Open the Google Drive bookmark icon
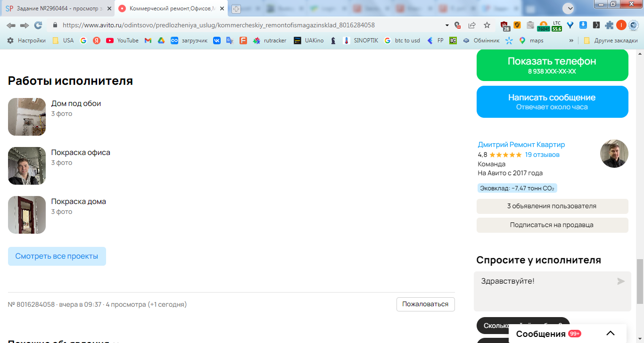Image resolution: width=644 pixels, height=343 pixels. pos(161,41)
